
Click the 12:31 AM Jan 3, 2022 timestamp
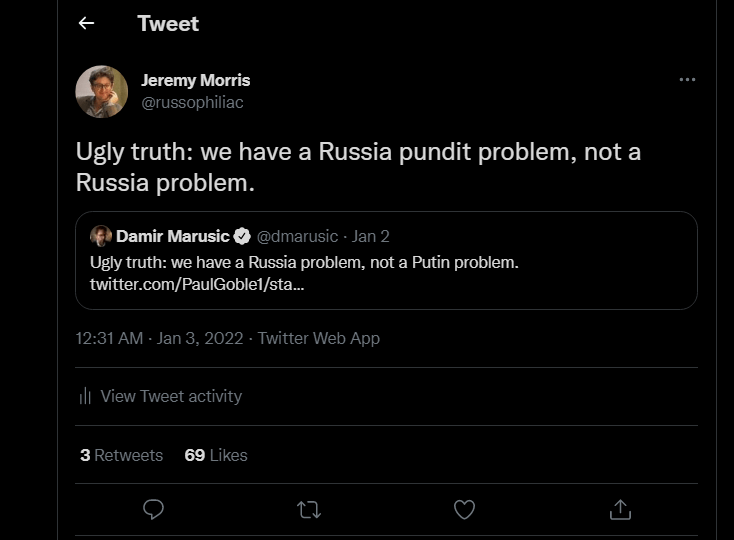(159, 338)
